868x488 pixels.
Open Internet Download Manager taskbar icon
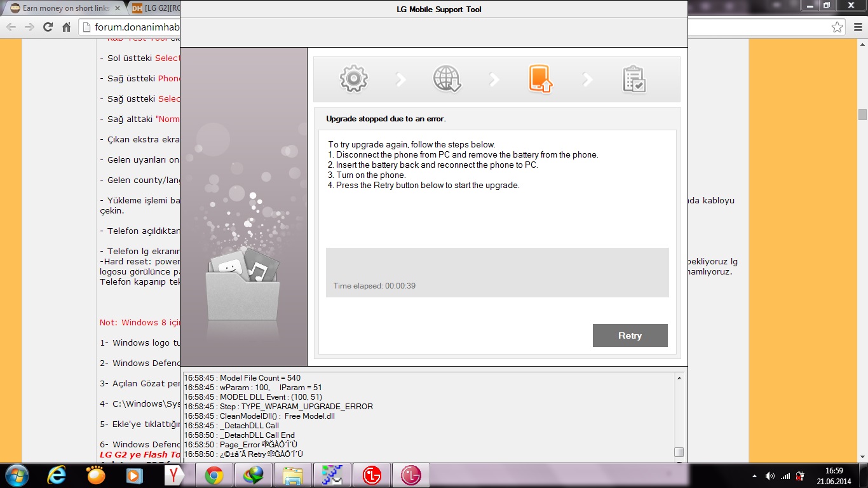point(254,475)
